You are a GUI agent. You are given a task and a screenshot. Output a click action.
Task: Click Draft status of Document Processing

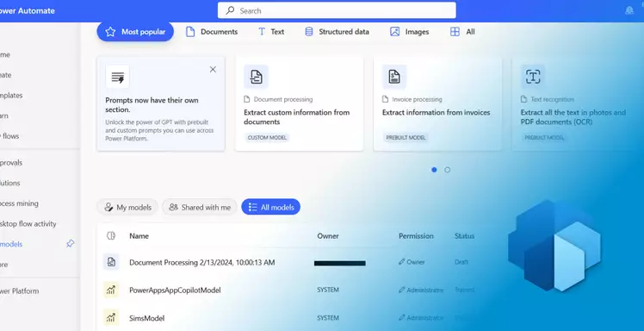[x=461, y=262]
